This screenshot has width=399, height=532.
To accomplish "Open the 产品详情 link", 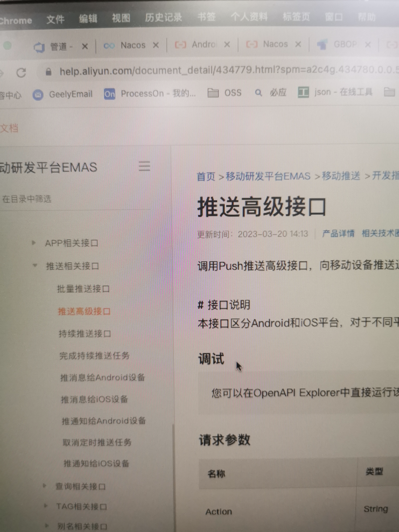I will tap(338, 233).
